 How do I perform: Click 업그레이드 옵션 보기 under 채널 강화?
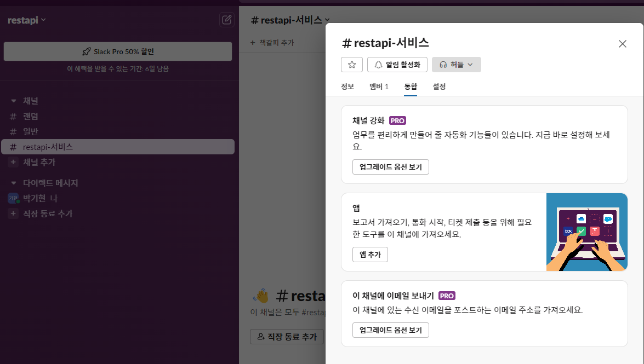click(x=391, y=167)
